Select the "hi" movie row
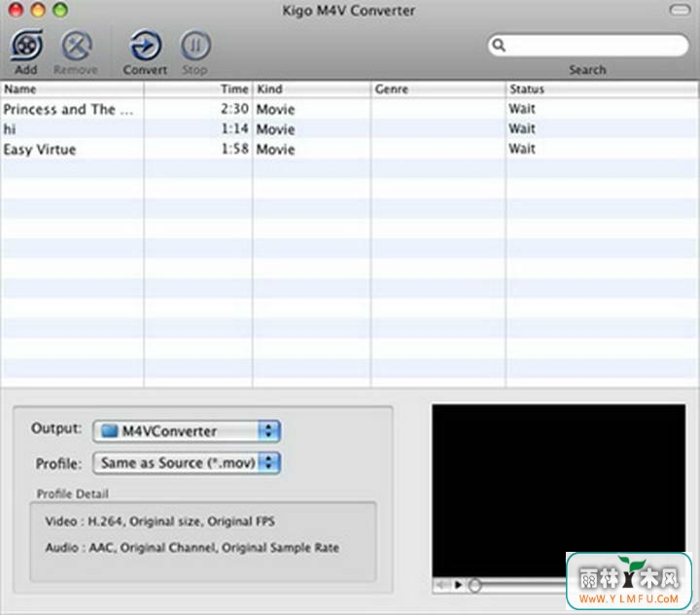Screen dimensions: 700x615 tap(350, 129)
